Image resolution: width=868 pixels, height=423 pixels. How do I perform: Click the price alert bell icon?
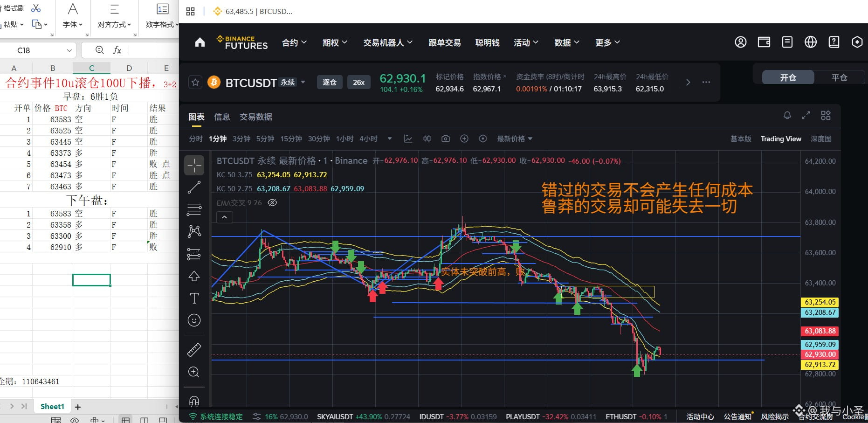pos(787,115)
